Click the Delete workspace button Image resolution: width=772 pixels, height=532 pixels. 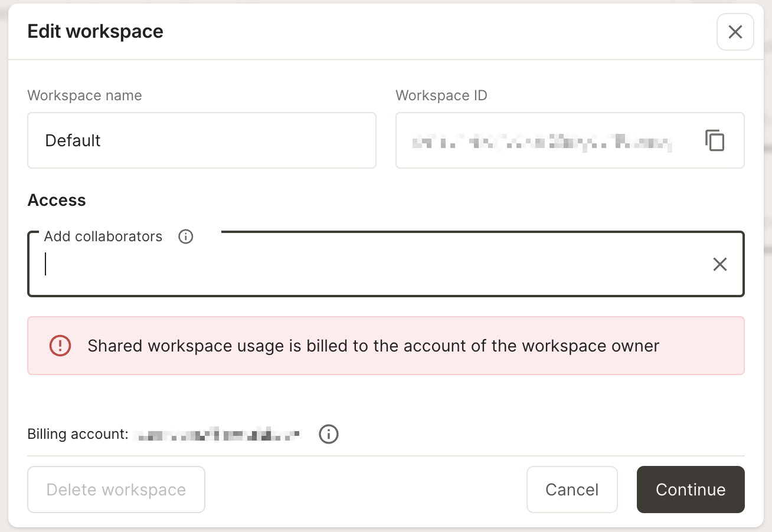coord(116,490)
